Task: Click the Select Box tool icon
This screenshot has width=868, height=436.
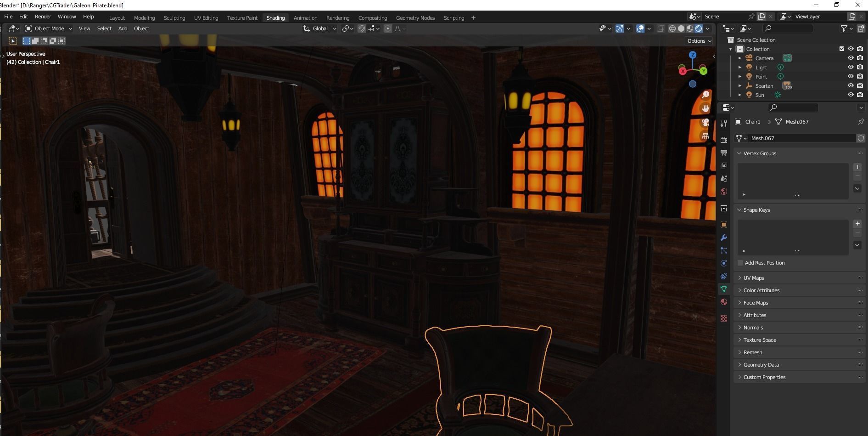Action: click(13, 41)
